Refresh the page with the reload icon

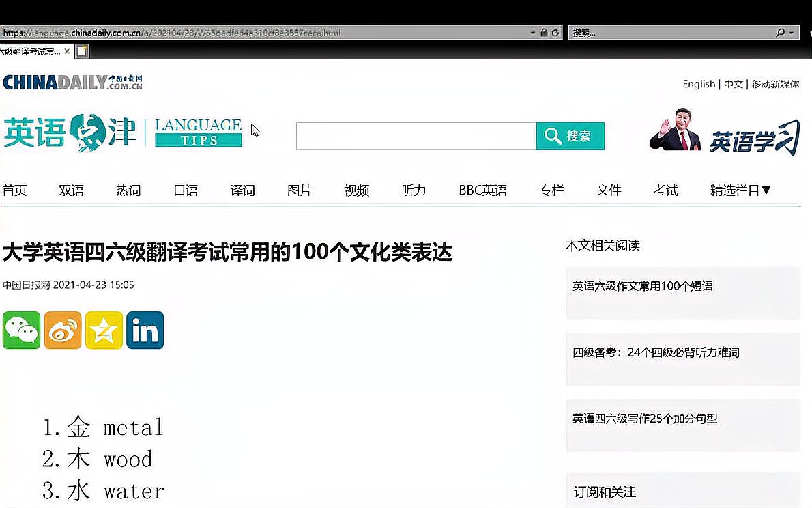554,32
